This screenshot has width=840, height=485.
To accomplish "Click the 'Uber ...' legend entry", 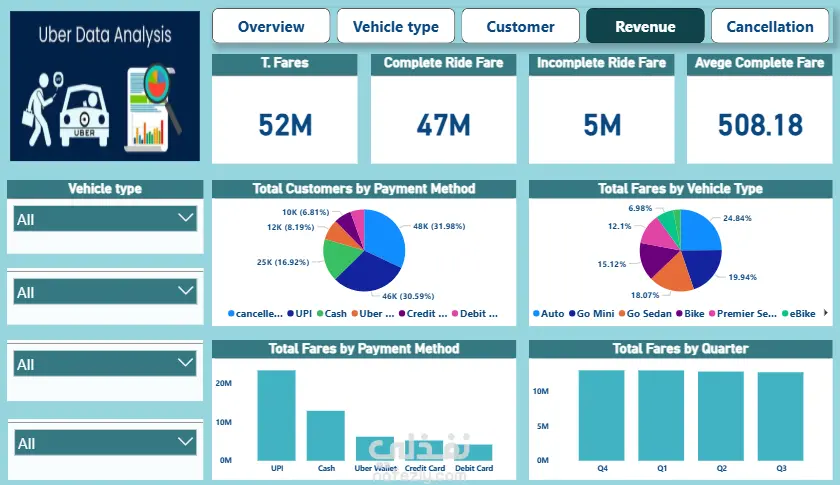I will [x=373, y=314].
